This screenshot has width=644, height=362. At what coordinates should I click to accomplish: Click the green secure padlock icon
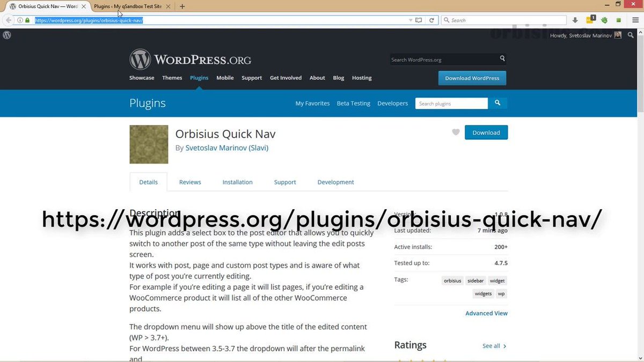point(27,20)
